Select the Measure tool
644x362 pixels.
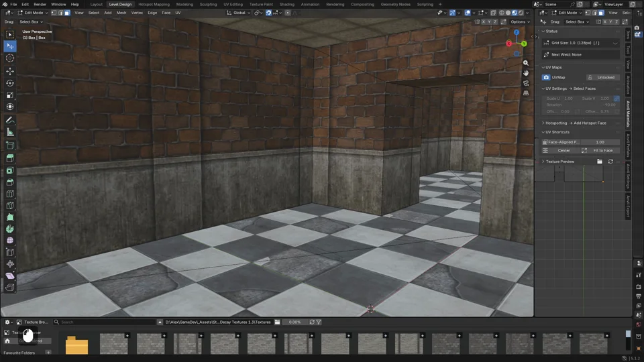tap(10, 132)
